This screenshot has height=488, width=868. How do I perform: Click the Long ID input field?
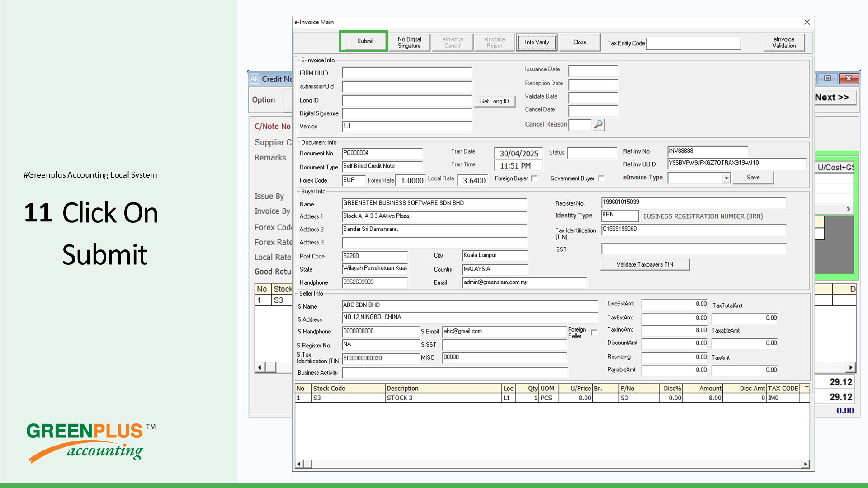click(x=406, y=100)
